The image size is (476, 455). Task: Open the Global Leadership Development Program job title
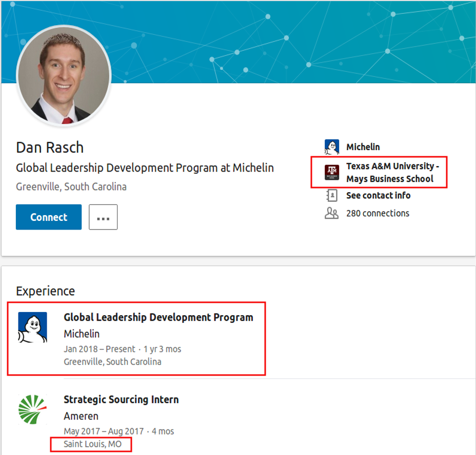pos(158,317)
